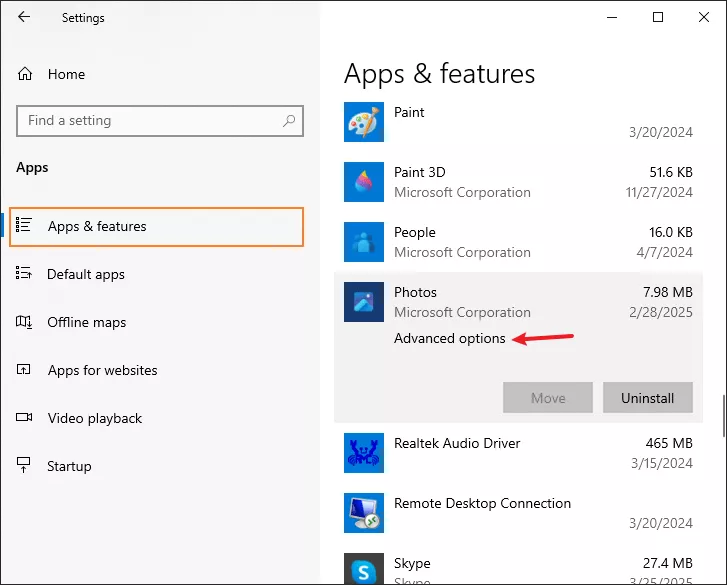The image size is (727, 585).
Task: Click the Remote Desktop Connection icon
Action: (x=364, y=513)
